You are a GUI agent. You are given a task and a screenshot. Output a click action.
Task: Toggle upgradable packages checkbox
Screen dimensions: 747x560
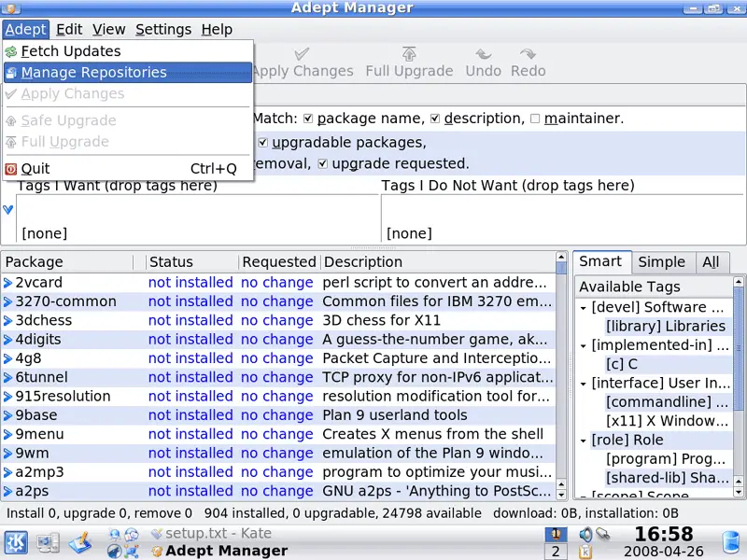coord(263,143)
